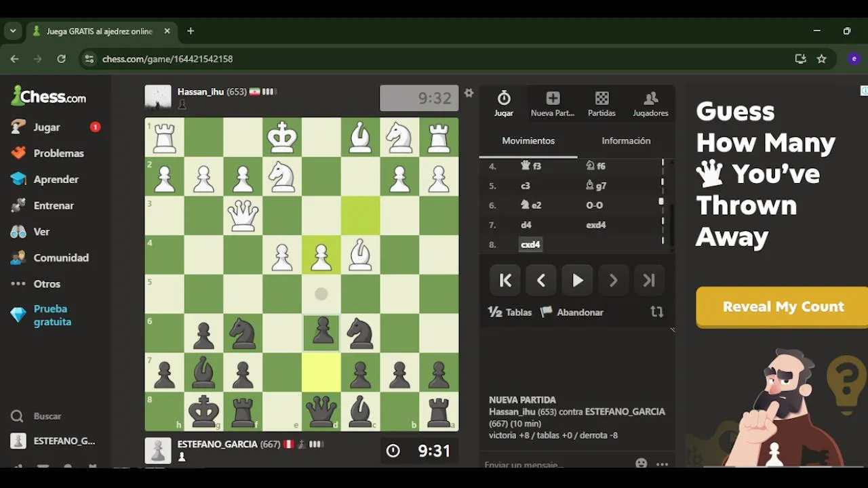
Task: Step back one move
Action: [x=541, y=281]
